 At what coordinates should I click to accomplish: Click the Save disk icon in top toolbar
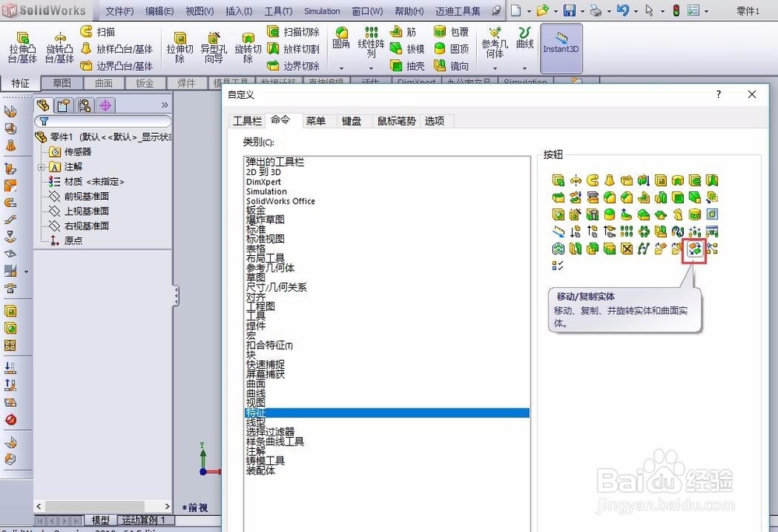pyautogui.click(x=569, y=10)
